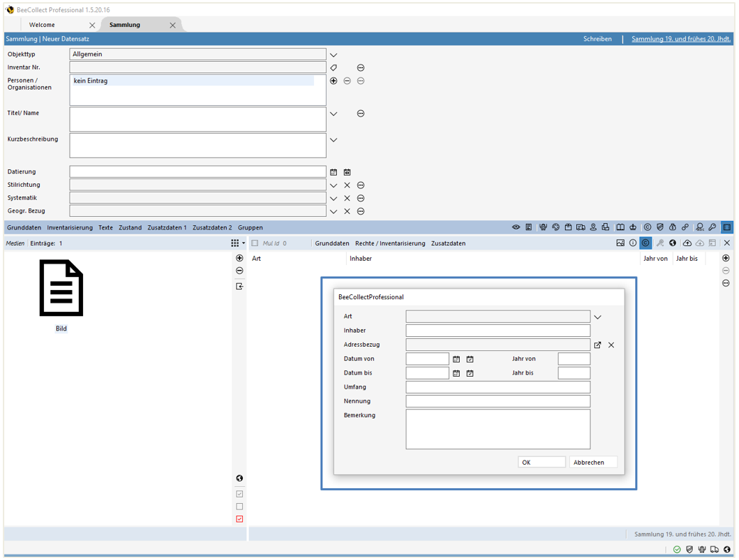Toggle the red checkbox in media sidebar
This screenshot has width=739, height=560.
239,519
